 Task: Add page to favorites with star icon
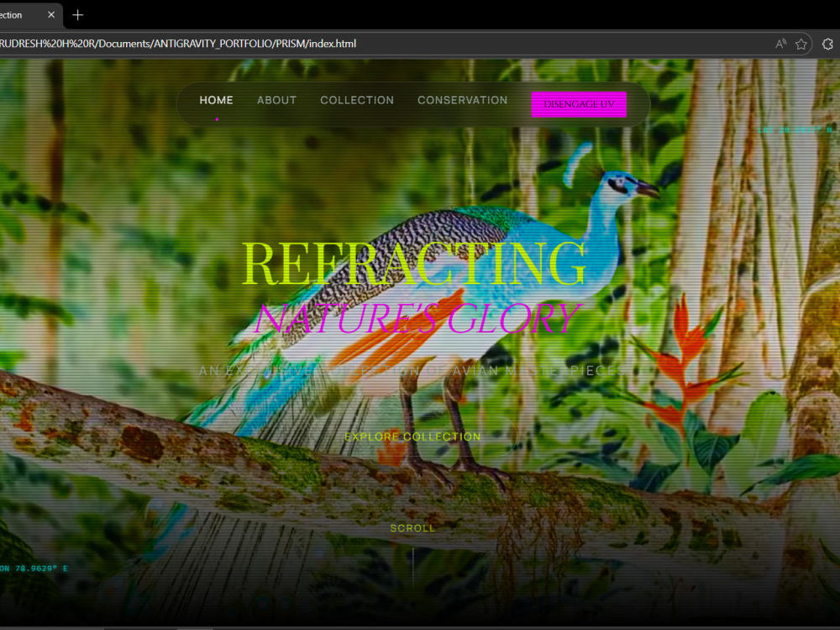tap(801, 44)
